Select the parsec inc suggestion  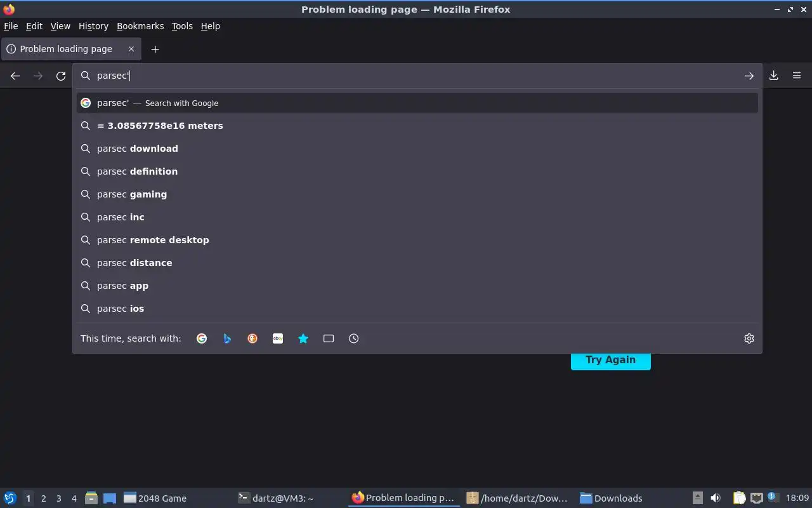click(417, 217)
